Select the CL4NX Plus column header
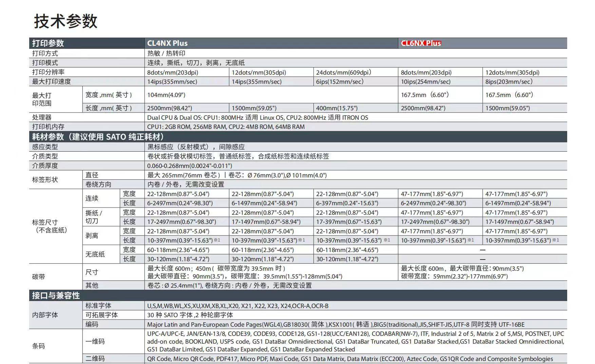595x364 pixels. point(167,43)
